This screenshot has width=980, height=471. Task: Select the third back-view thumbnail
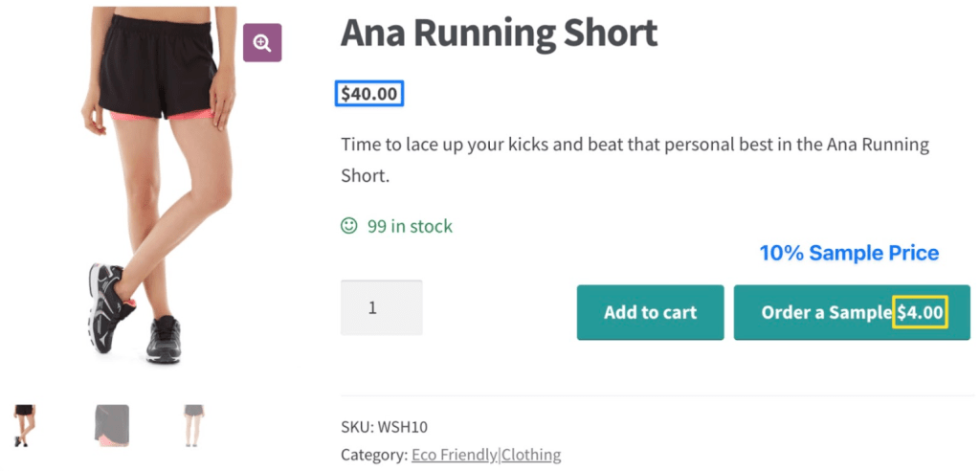[x=193, y=425]
